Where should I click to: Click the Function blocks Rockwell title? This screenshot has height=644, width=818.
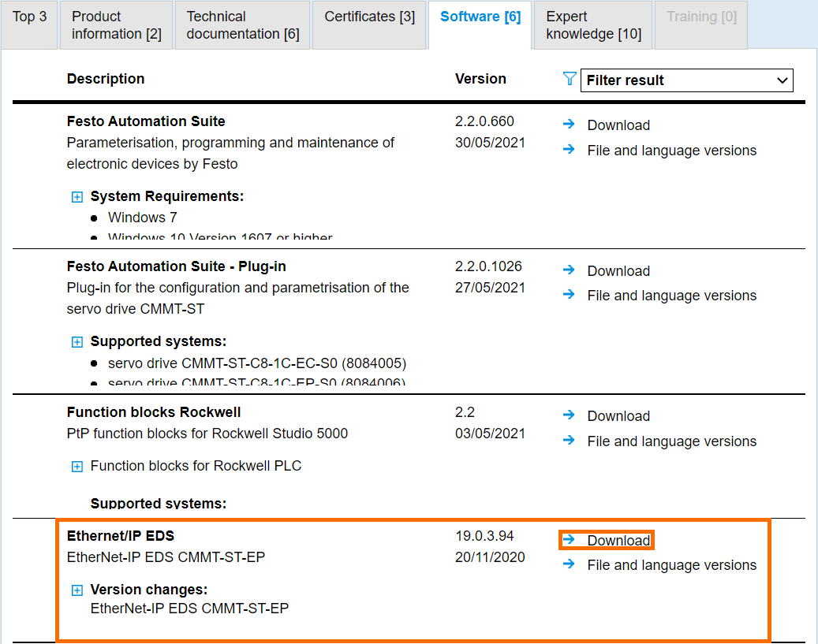[x=153, y=412]
